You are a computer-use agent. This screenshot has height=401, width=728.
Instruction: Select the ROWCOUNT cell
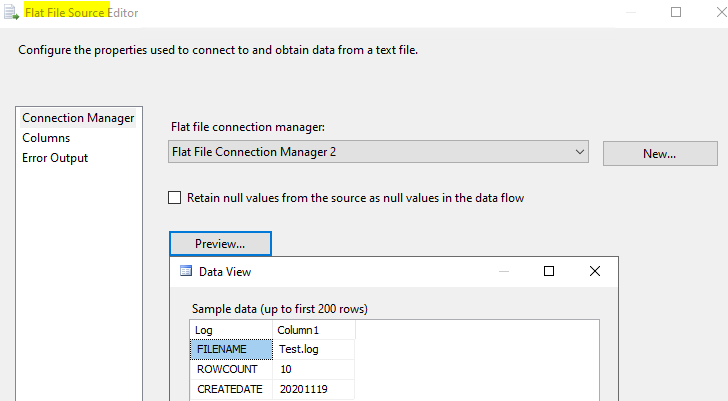click(231, 369)
